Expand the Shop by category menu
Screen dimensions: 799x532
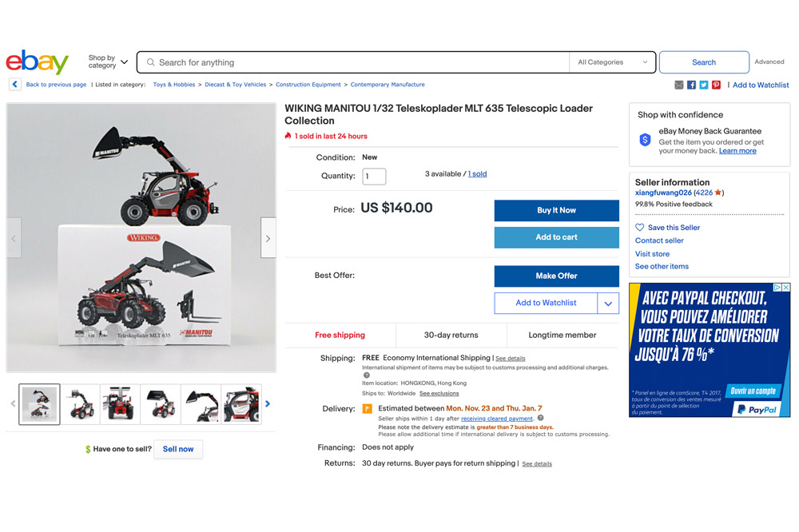108,62
